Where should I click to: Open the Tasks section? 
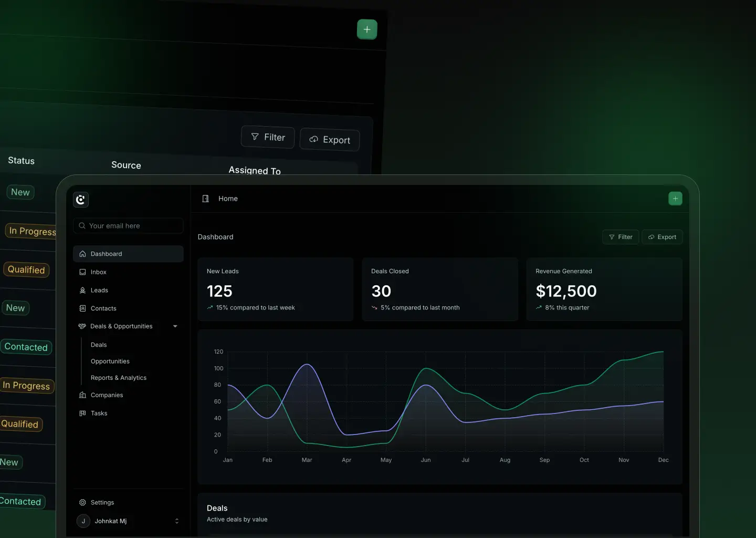[99, 413]
